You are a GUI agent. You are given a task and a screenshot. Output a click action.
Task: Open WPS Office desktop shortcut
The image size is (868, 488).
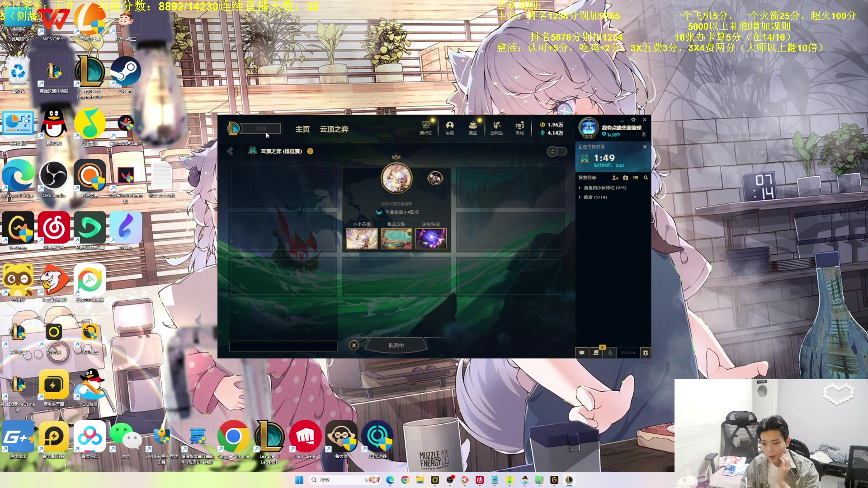[x=54, y=23]
